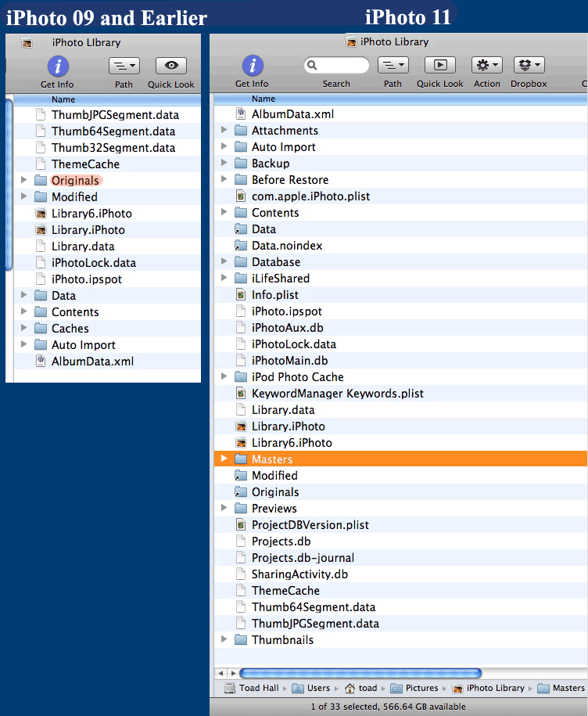Focus the Search field in iPhoto 11 toolbar
Image resolution: width=588 pixels, height=716 pixels.
click(x=337, y=65)
